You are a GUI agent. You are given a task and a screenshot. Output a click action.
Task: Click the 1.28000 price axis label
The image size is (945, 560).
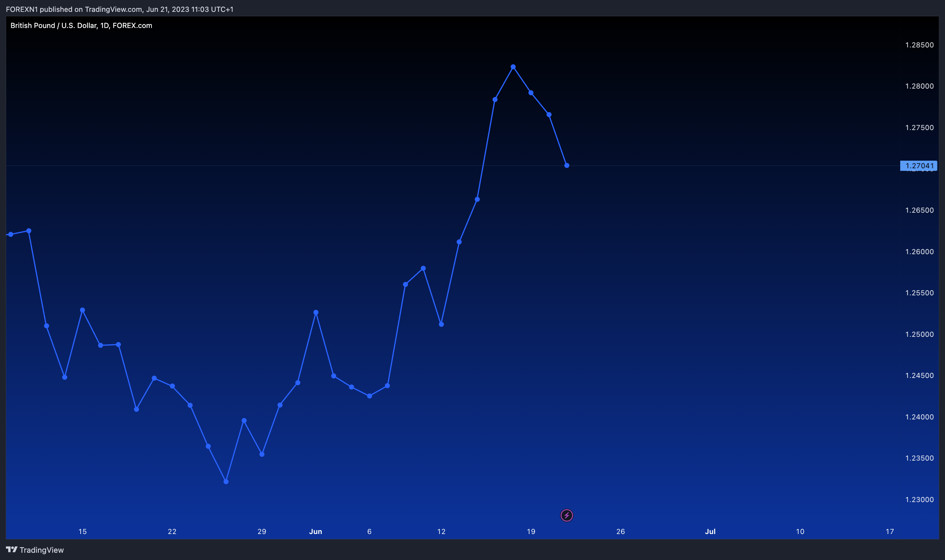(919, 86)
